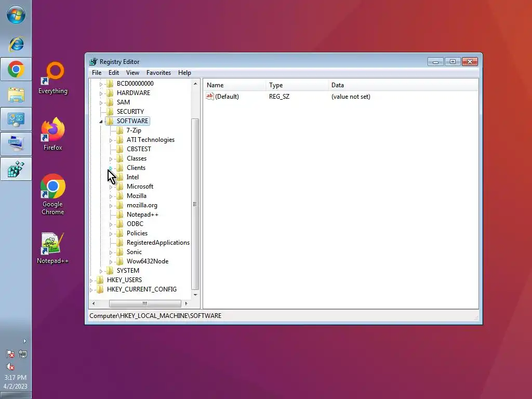The height and width of the screenshot is (399, 532).
Task: Expand the Mozilla key
Action: tap(111, 196)
